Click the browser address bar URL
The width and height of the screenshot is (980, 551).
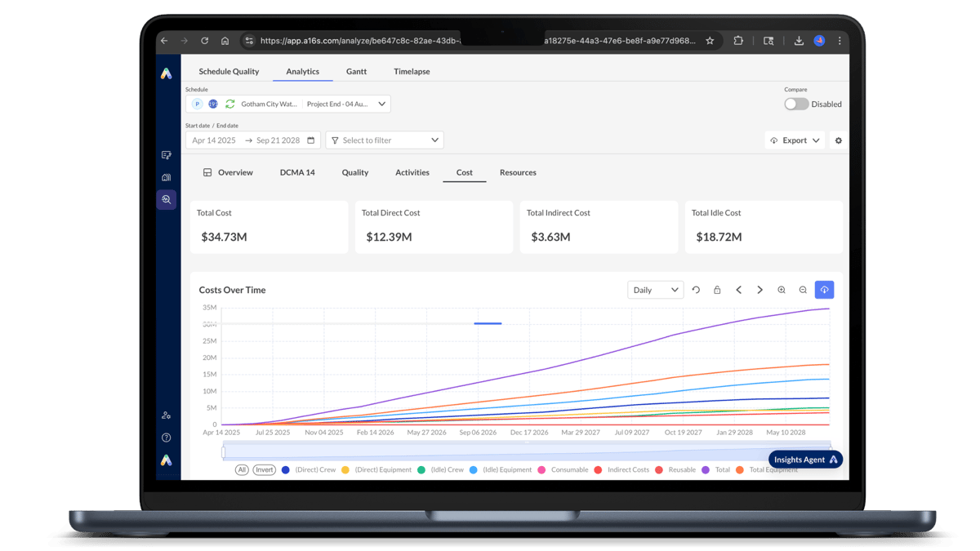pos(478,41)
